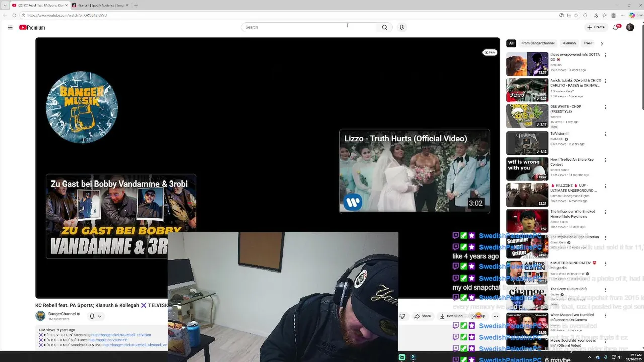Open options for 'these overpowered mfs' video
Screen dimensions: 644x362
pos(605,55)
